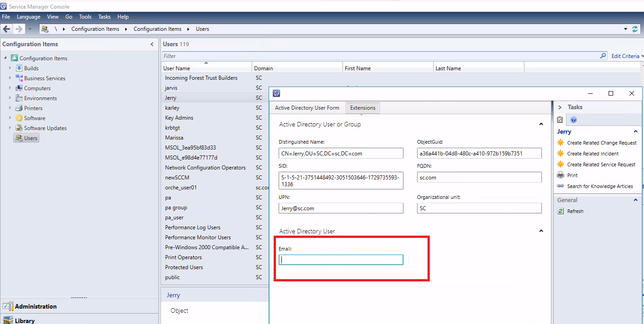The image size is (644, 324).
Task: Expand the Business Services tree node
Action: 10,78
